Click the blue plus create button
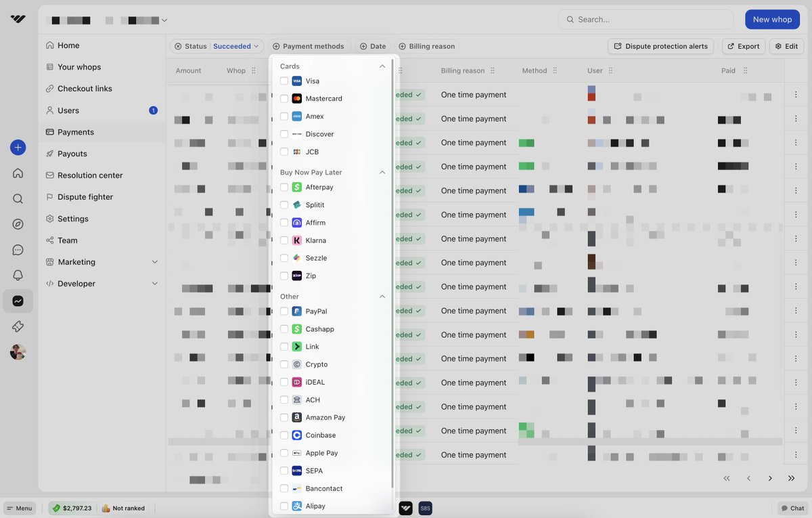This screenshot has width=812, height=518. (18, 147)
